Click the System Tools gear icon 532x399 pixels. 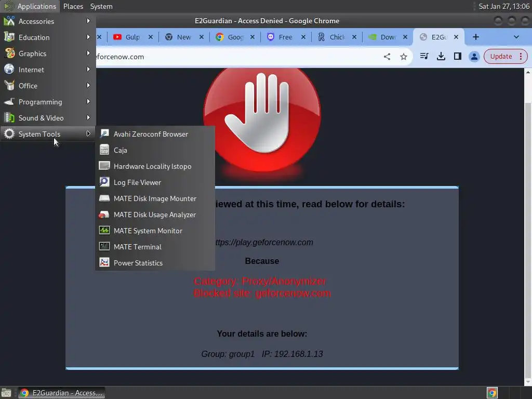click(9, 134)
